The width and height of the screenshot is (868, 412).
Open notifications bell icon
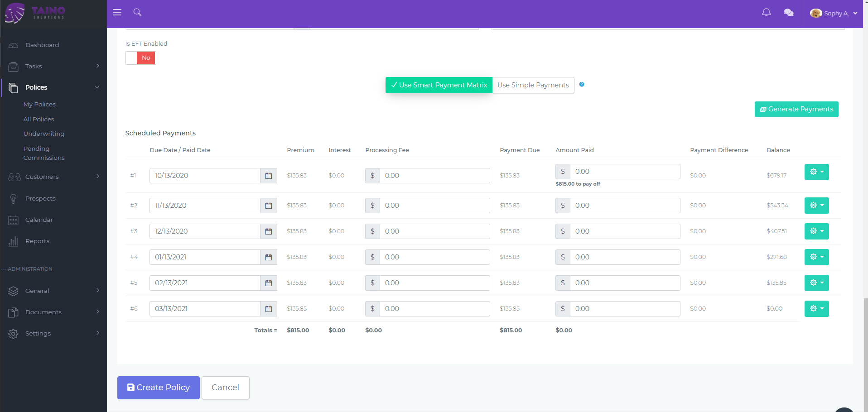(766, 12)
